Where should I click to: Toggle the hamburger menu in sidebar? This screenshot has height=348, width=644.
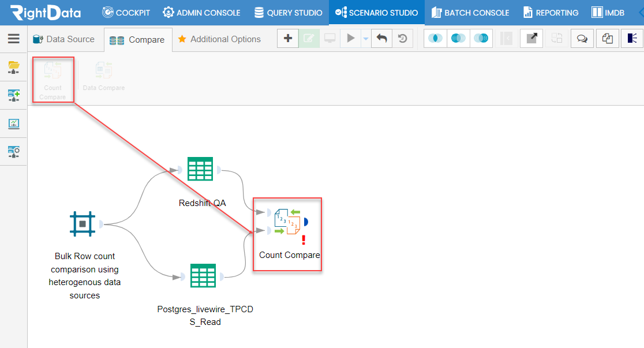pyautogui.click(x=13, y=39)
